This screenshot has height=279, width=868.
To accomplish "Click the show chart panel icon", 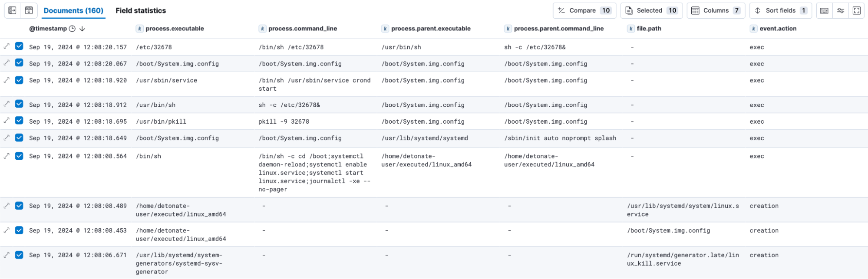I will tap(29, 10).
